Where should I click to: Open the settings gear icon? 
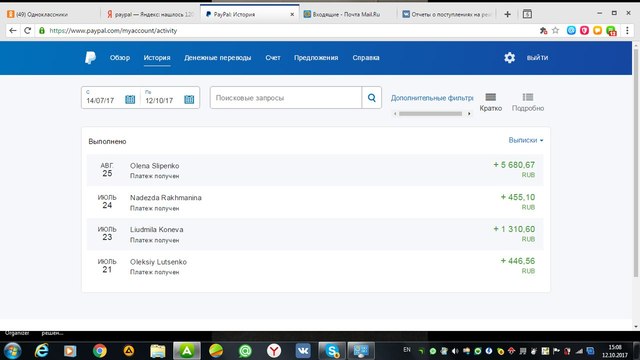(x=509, y=58)
